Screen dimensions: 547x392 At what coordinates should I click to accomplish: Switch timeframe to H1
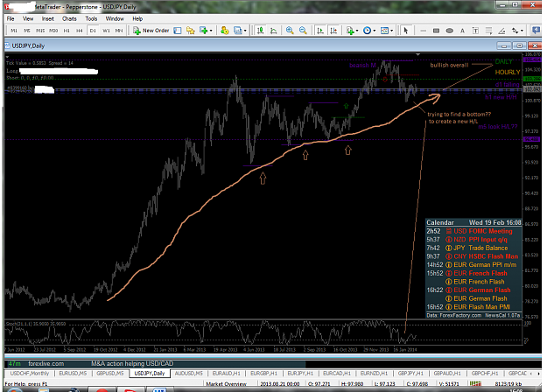67,31
